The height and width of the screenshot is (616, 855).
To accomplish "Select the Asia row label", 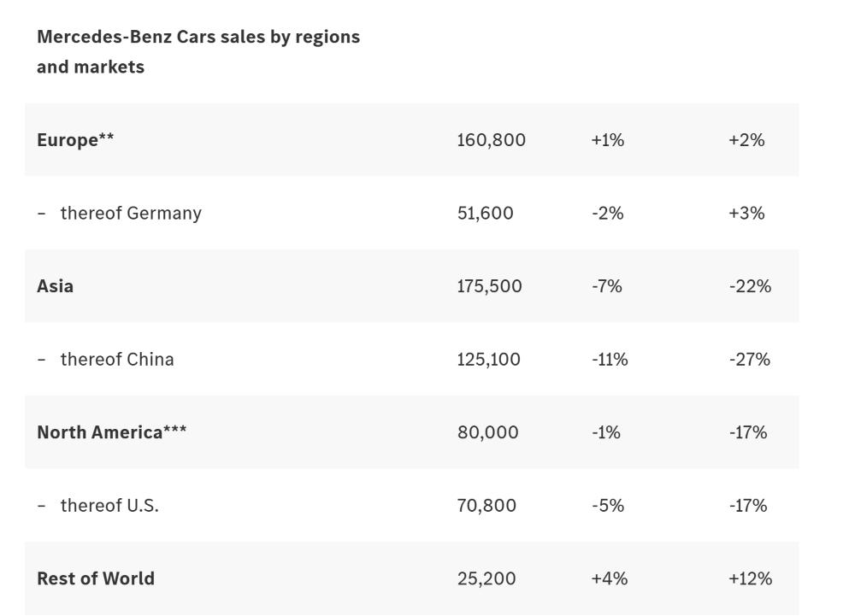I will coord(55,286).
